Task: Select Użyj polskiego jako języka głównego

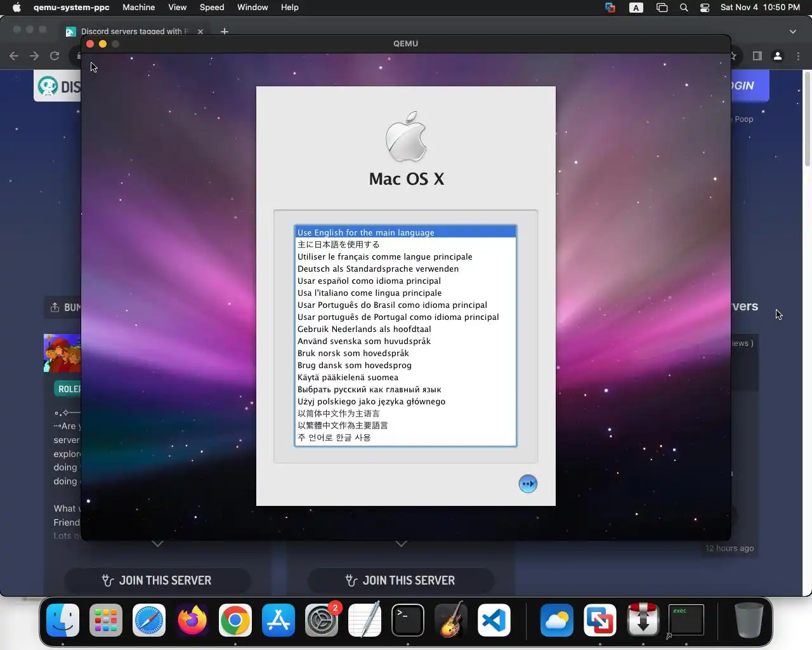Action: point(405,401)
